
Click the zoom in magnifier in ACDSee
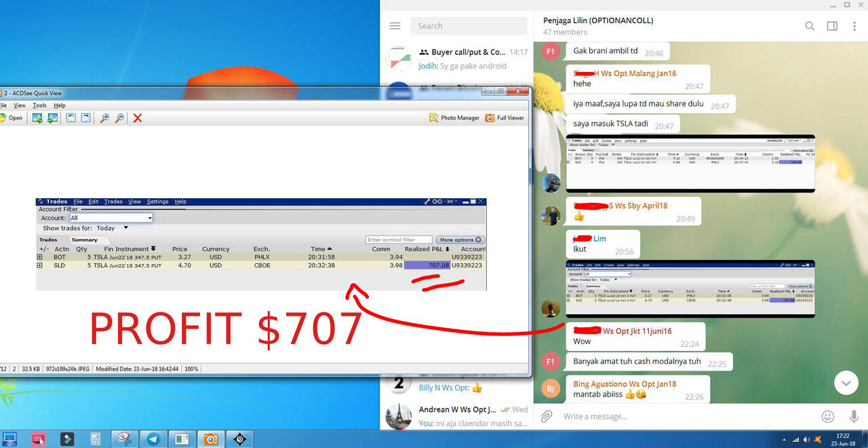pos(104,118)
